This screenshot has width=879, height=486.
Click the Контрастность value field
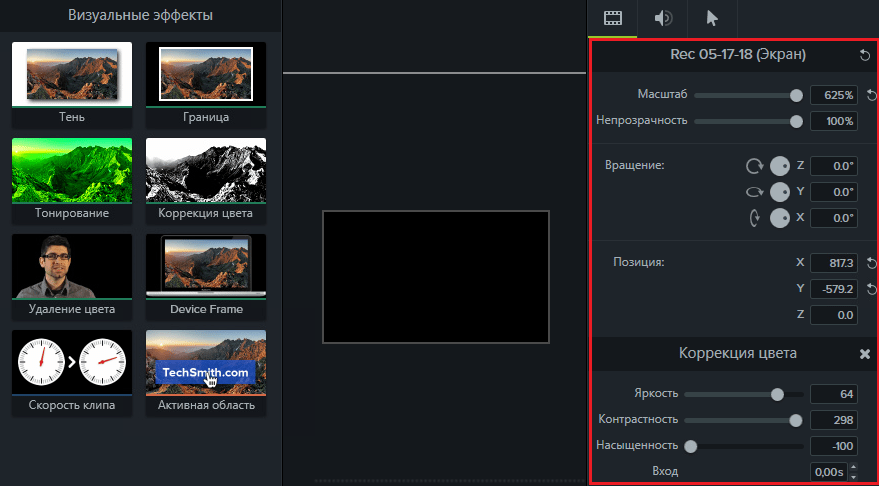(x=833, y=420)
